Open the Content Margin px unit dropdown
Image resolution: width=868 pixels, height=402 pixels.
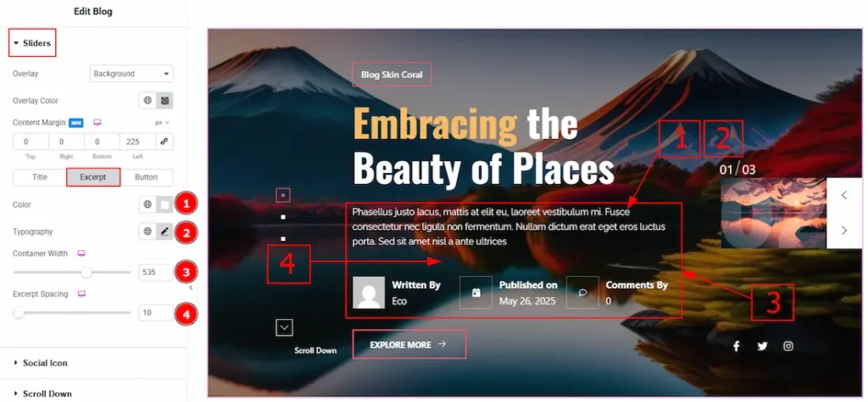pos(161,122)
